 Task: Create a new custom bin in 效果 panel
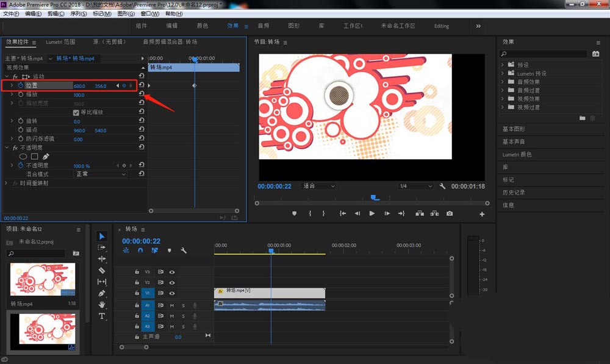(583, 118)
